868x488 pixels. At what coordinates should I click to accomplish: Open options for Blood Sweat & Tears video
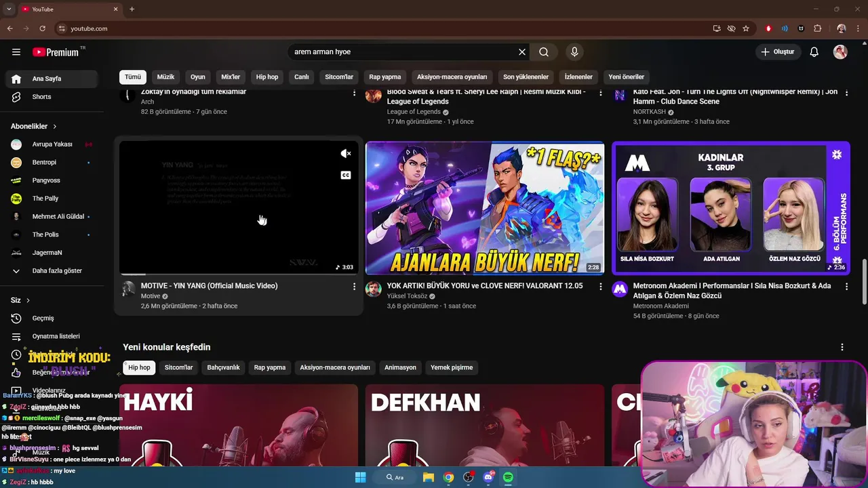(x=600, y=93)
